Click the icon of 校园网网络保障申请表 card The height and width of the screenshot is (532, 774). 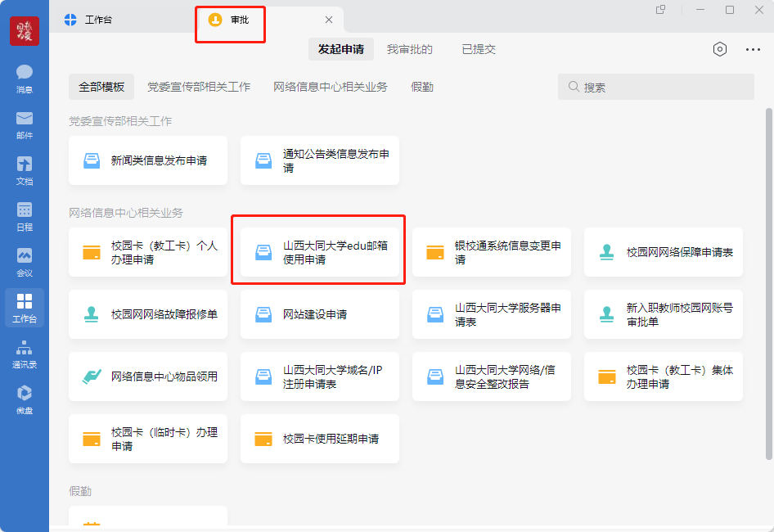tap(606, 252)
